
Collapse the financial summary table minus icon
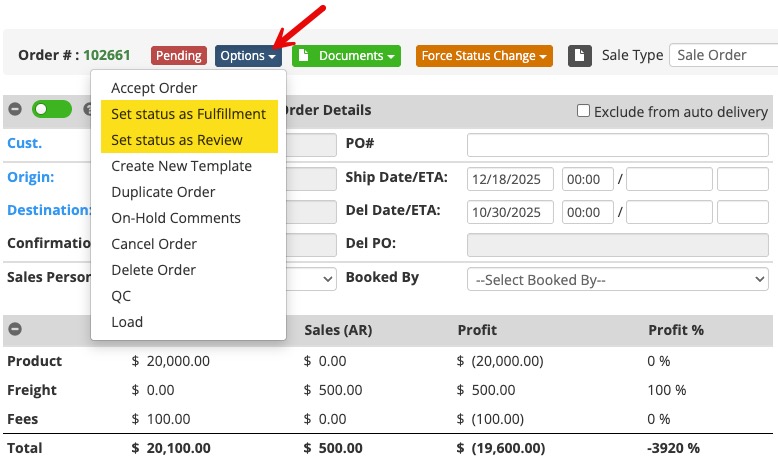coord(16,329)
